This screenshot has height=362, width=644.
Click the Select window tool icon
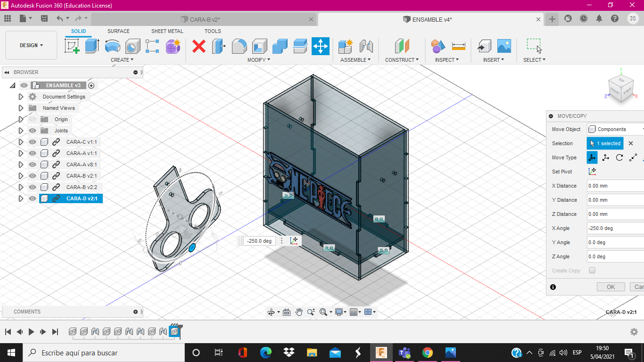[x=534, y=46]
